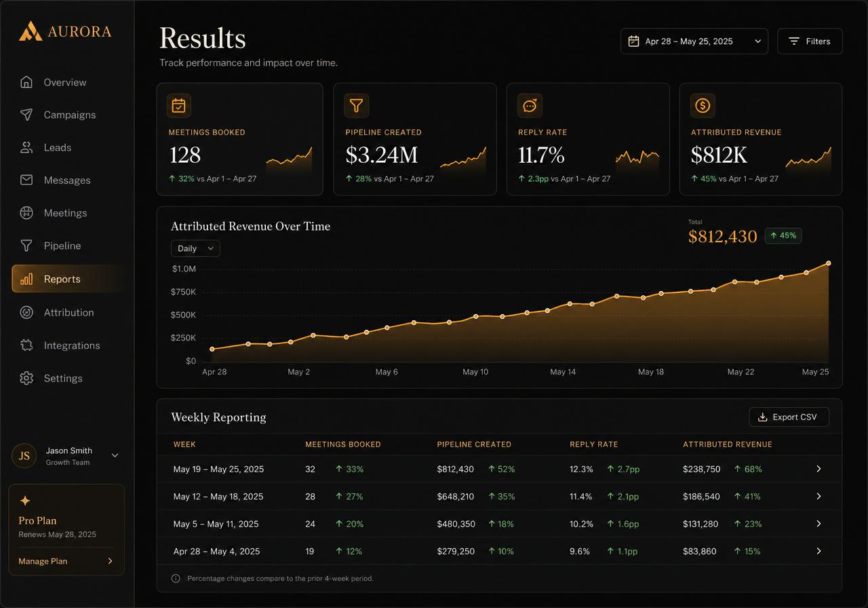Click the Aurora logo icon
The width and height of the screenshot is (868, 608).
point(30,31)
